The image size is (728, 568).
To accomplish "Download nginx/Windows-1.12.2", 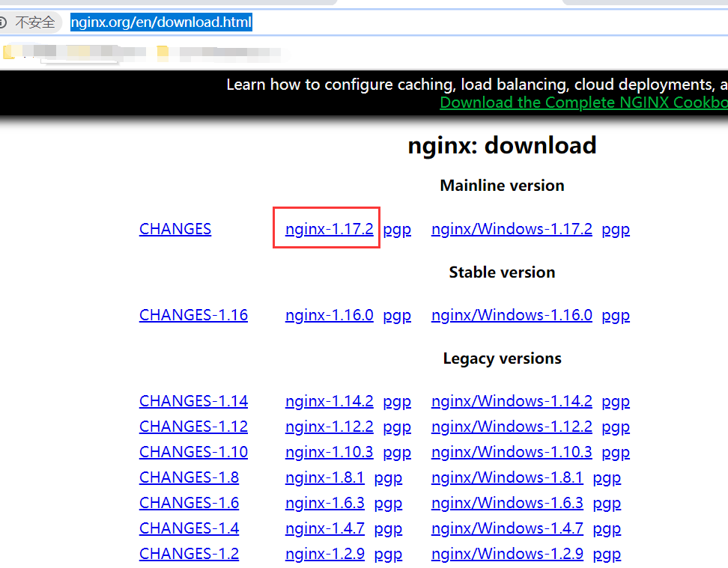I will [x=512, y=427].
